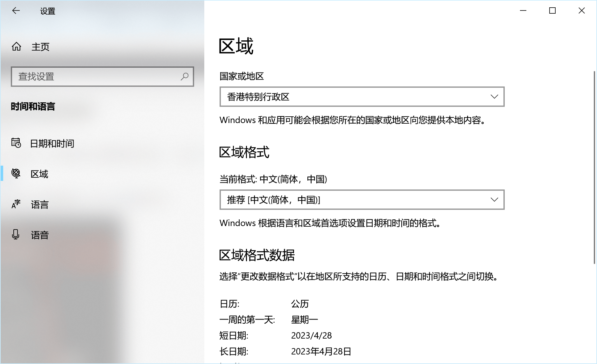
Task: Navigate to 日期和时间 settings
Action: tap(52, 143)
